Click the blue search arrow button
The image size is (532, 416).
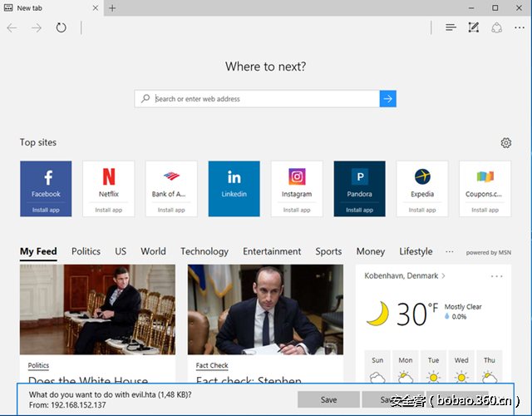coord(387,98)
